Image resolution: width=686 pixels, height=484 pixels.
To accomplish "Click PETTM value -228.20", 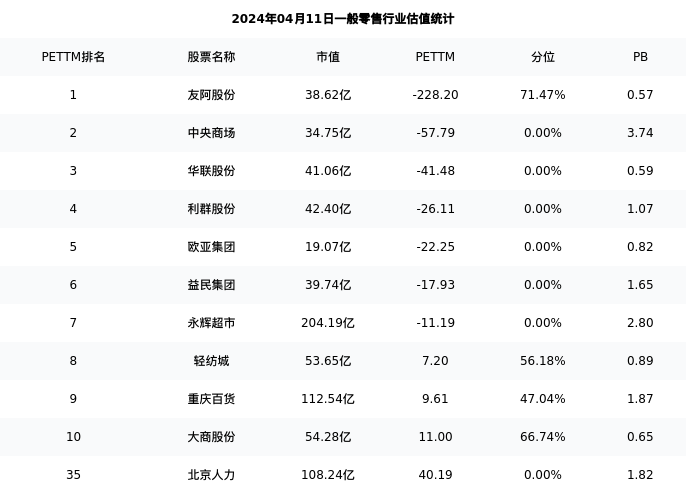I will click(435, 95).
